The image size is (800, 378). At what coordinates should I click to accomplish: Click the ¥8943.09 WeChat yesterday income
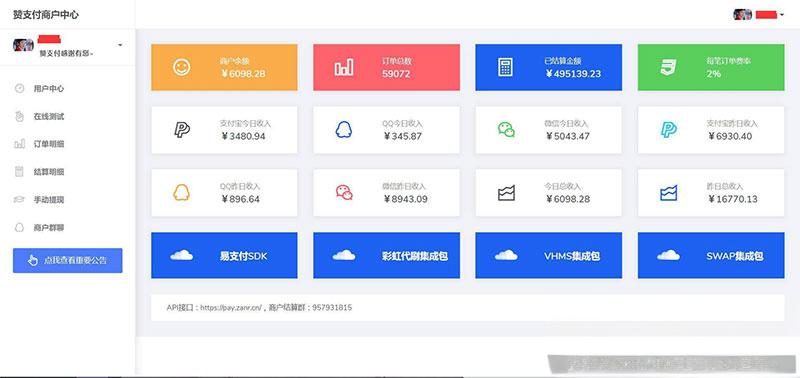click(405, 199)
